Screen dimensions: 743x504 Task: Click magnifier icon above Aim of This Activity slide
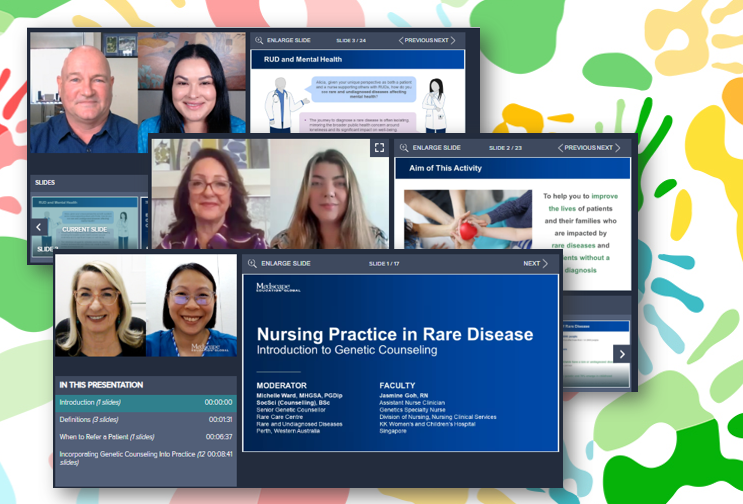tap(403, 147)
